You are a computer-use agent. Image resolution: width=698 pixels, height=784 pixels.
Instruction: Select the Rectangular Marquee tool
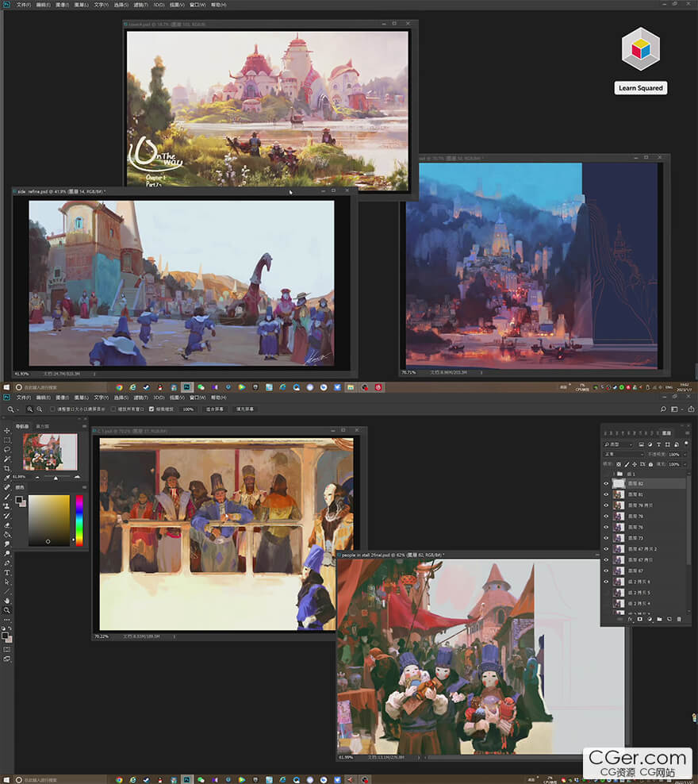coord(7,440)
